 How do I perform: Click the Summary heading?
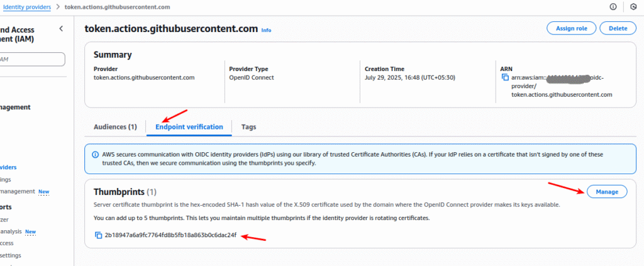pyautogui.click(x=113, y=55)
